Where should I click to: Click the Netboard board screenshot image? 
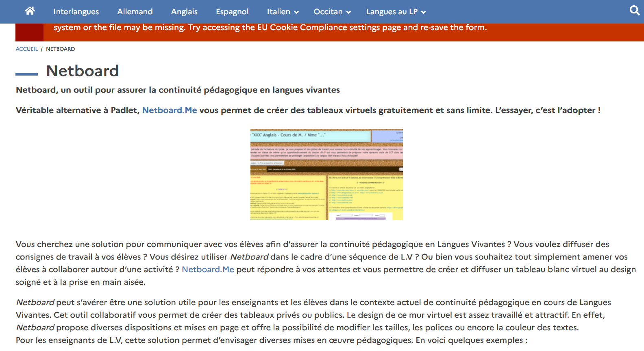(326, 175)
